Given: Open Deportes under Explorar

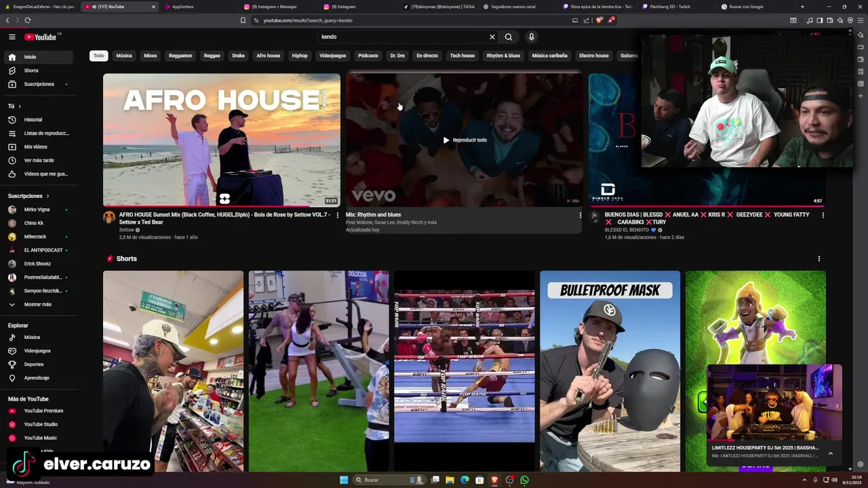Looking at the screenshot, I should (39, 364).
